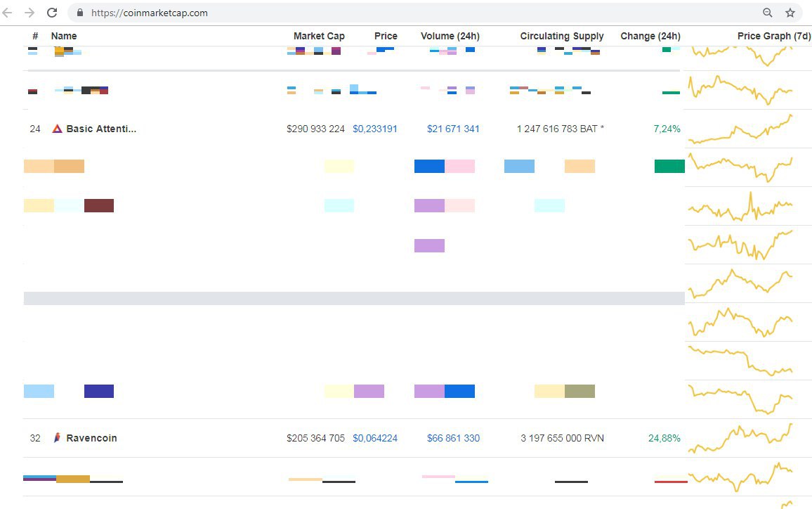Reload the page with the refresh icon
The width and height of the screenshot is (812, 509).
[x=52, y=13]
